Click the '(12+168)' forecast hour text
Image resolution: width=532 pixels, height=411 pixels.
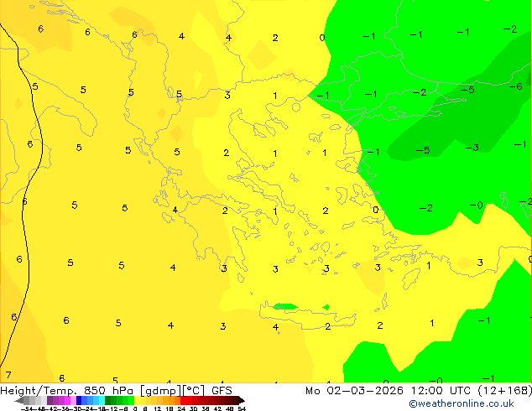pos(505,391)
